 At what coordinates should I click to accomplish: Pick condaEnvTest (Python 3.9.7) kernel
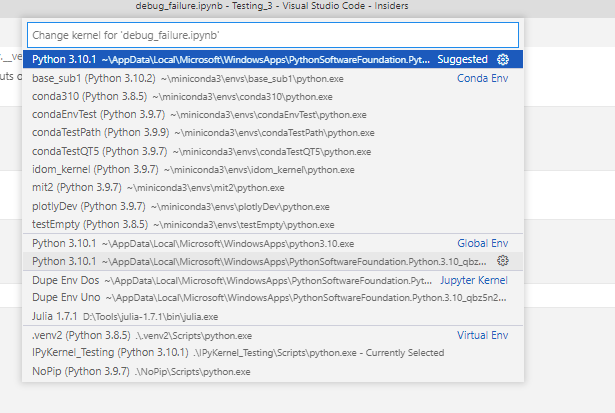click(x=273, y=115)
